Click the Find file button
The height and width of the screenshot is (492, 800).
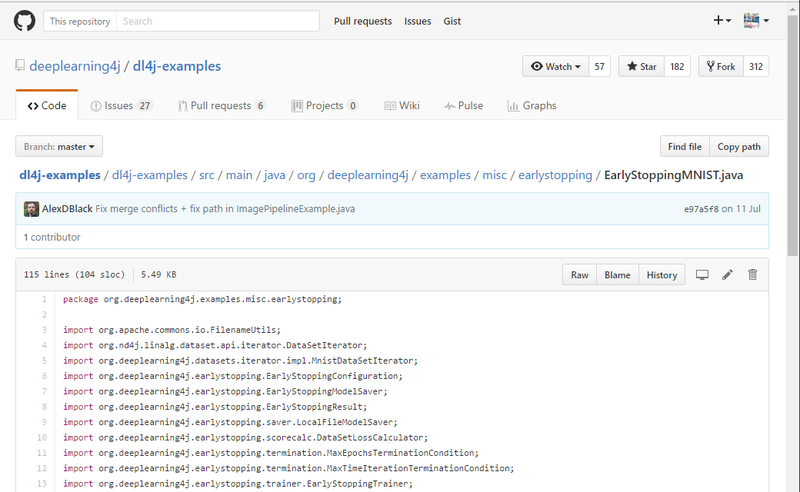(x=685, y=146)
